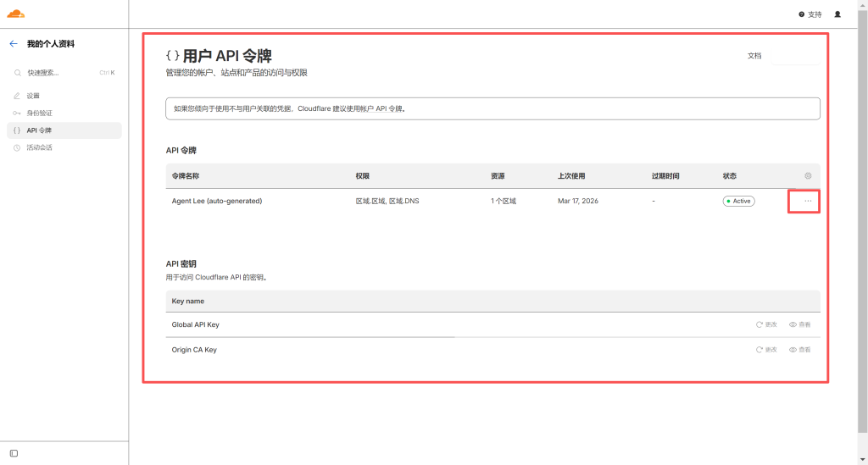868x465 pixels.
Task: Open 活动会话 in the sidebar
Action: click(x=39, y=147)
